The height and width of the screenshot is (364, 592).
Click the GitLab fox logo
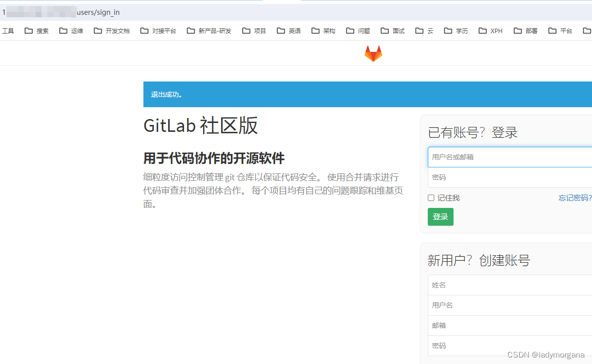coord(373,52)
